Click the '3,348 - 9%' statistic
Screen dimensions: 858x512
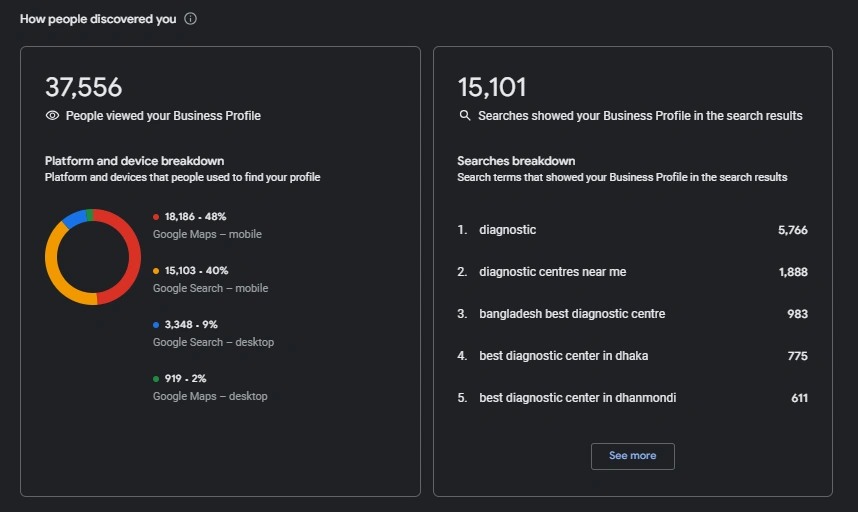tap(191, 324)
